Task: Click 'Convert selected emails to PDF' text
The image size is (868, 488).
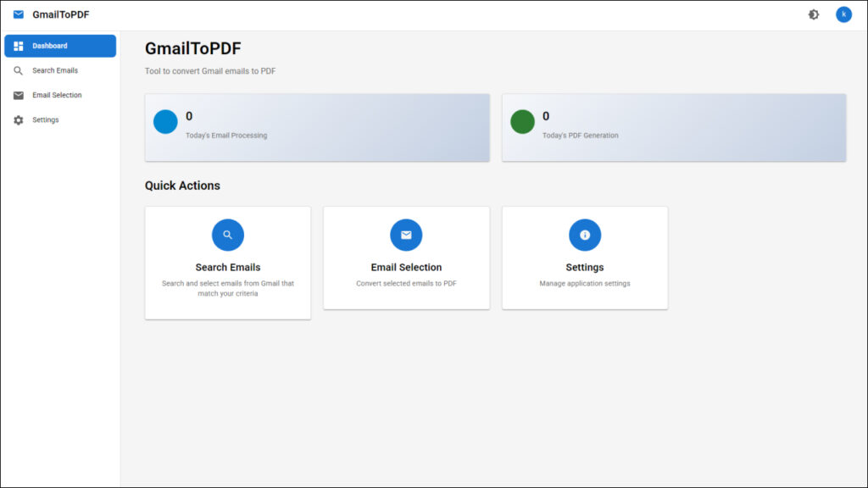Action: click(x=406, y=283)
